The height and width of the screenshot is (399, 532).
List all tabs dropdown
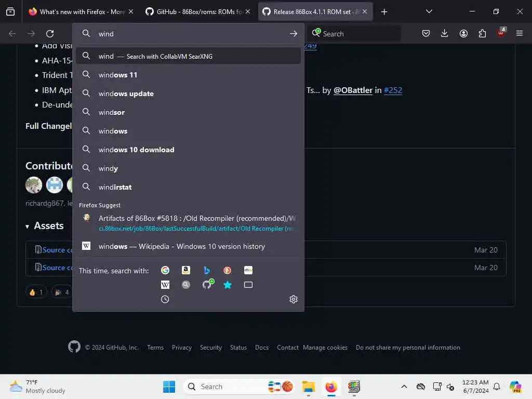pyautogui.click(x=429, y=11)
